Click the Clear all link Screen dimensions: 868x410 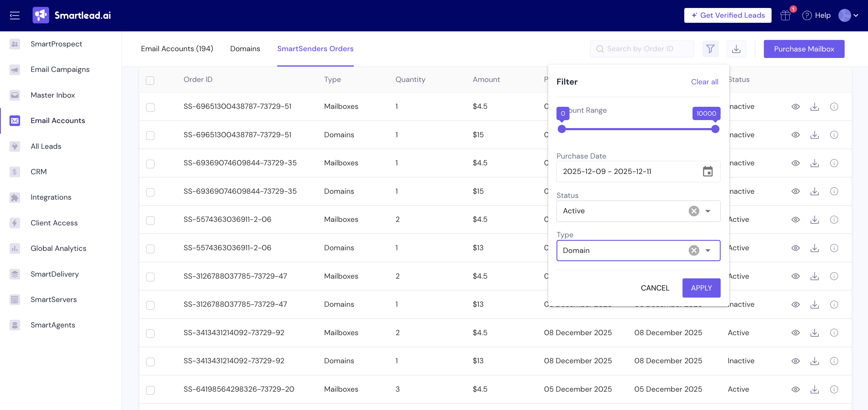(705, 82)
